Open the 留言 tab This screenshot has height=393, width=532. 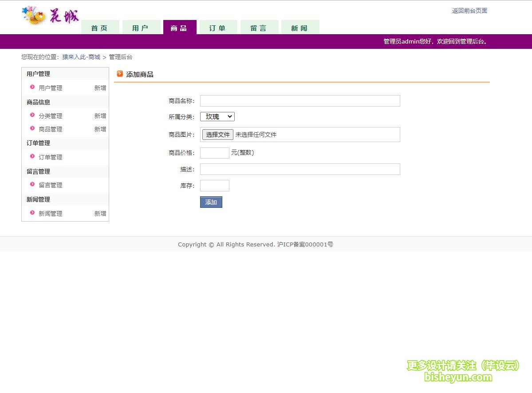(259, 27)
